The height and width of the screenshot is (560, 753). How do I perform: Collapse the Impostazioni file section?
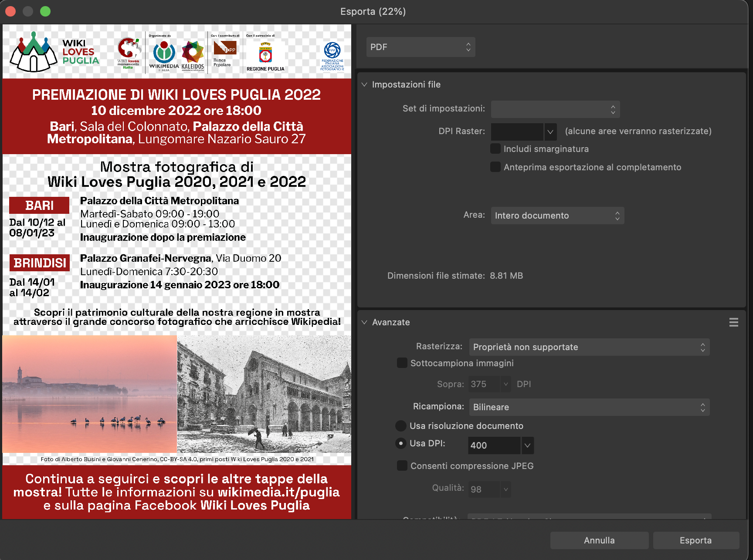pyautogui.click(x=364, y=84)
